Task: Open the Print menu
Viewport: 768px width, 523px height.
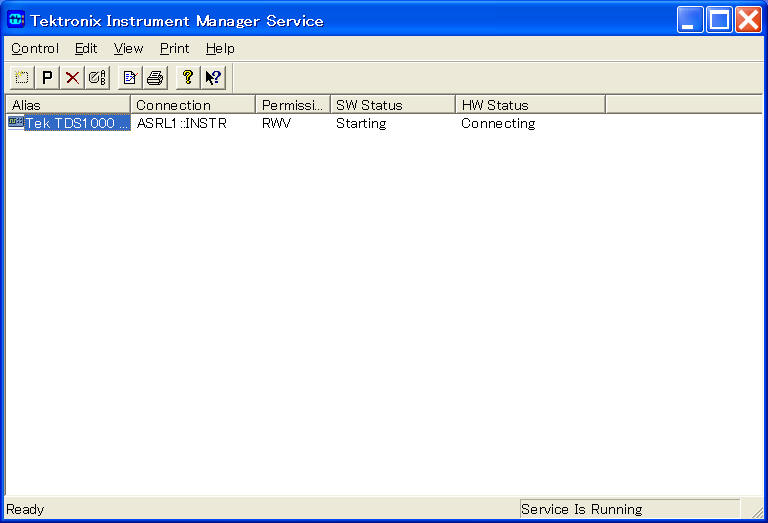Action: tap(174, 48)
